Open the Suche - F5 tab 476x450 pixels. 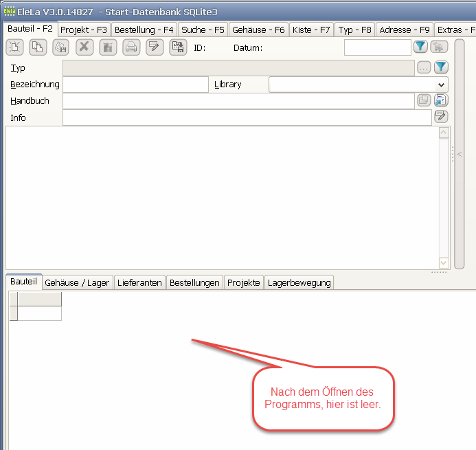[x=203, y=30]
